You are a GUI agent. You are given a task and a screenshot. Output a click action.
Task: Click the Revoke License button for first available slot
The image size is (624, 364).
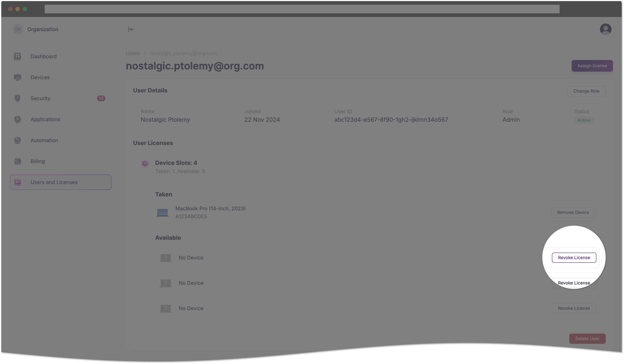tap(574, 257)
